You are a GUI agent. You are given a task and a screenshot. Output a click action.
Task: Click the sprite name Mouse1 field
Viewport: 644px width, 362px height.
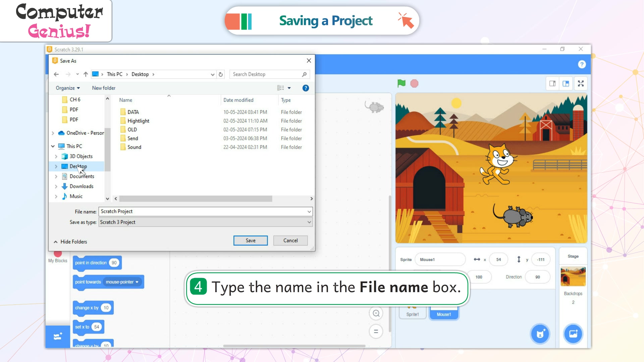point(440,260)
